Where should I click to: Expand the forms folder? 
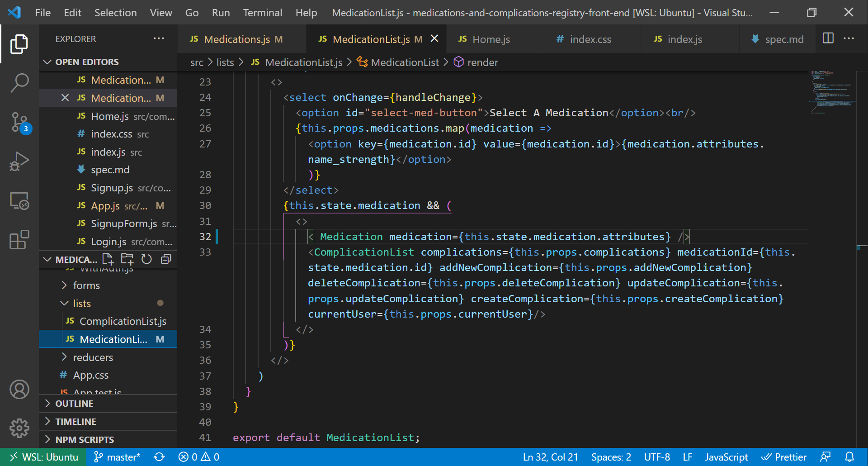pos(86,285)
